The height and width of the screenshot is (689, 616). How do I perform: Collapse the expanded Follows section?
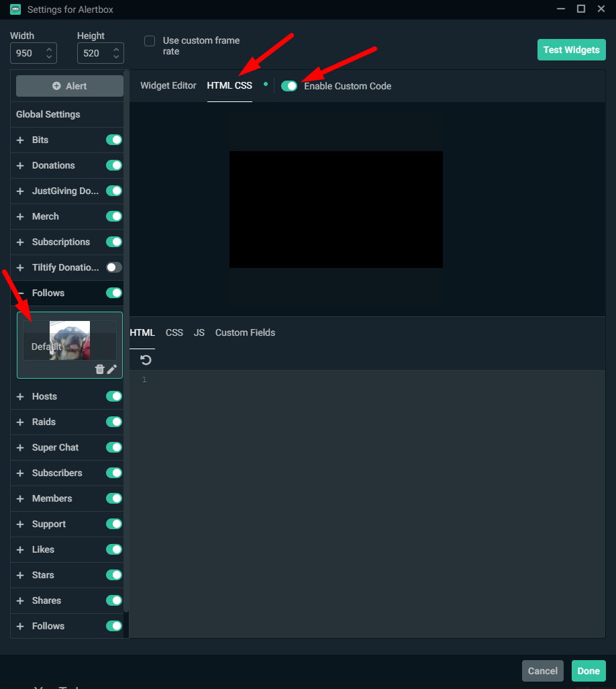20,293
